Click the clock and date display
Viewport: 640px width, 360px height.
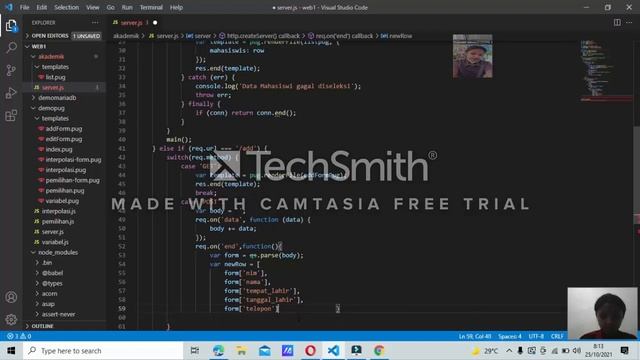[x=598, y=351]
